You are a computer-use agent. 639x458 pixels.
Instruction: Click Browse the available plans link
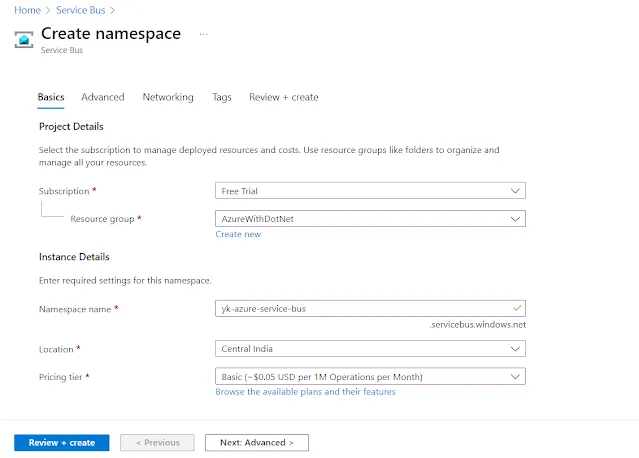305,392
